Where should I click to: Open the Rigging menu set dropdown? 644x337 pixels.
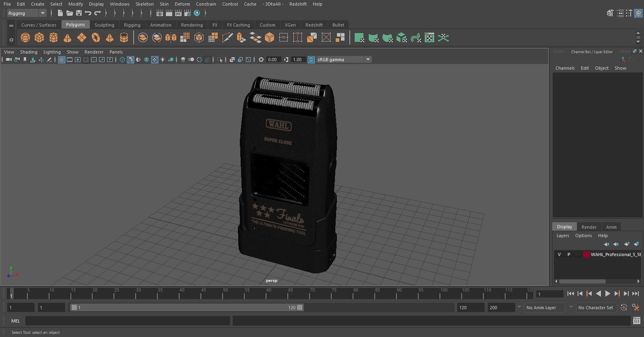click(x=27, y=13)
